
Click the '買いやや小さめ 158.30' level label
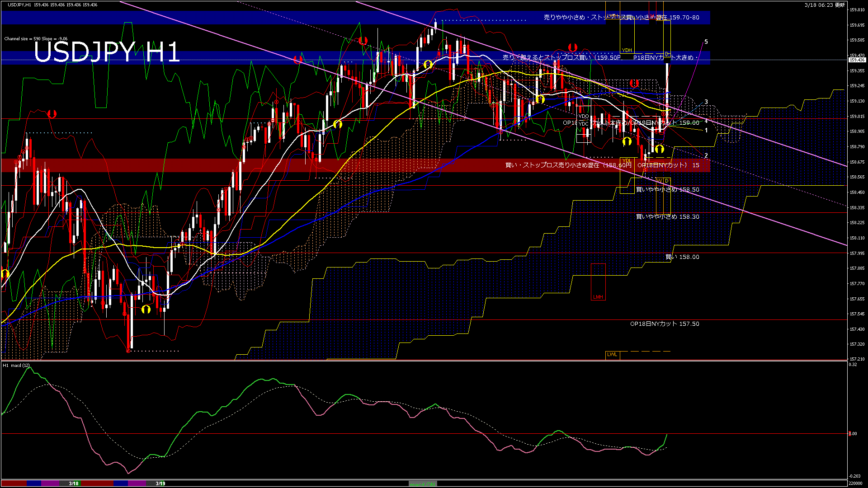click(x=667, y=217)
